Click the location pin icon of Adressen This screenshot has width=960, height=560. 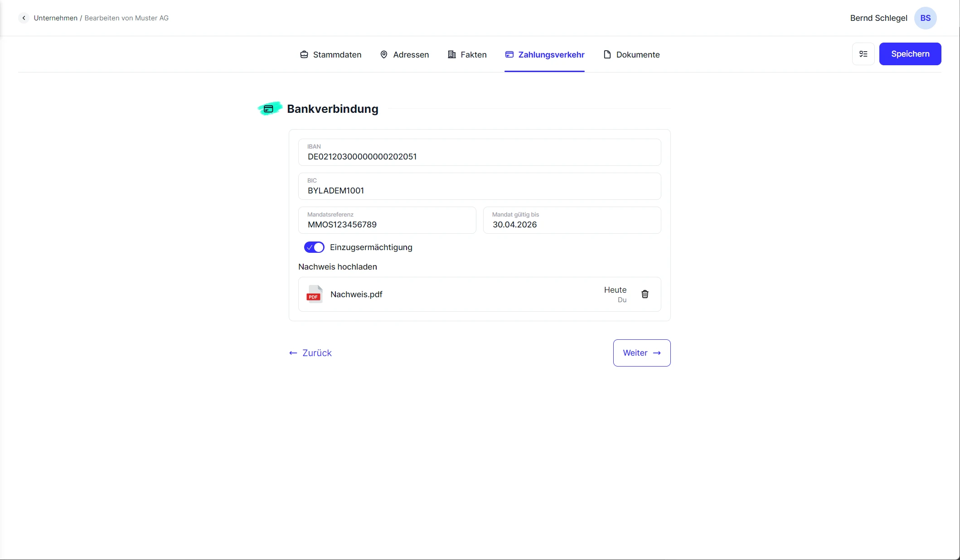(384, 55)
